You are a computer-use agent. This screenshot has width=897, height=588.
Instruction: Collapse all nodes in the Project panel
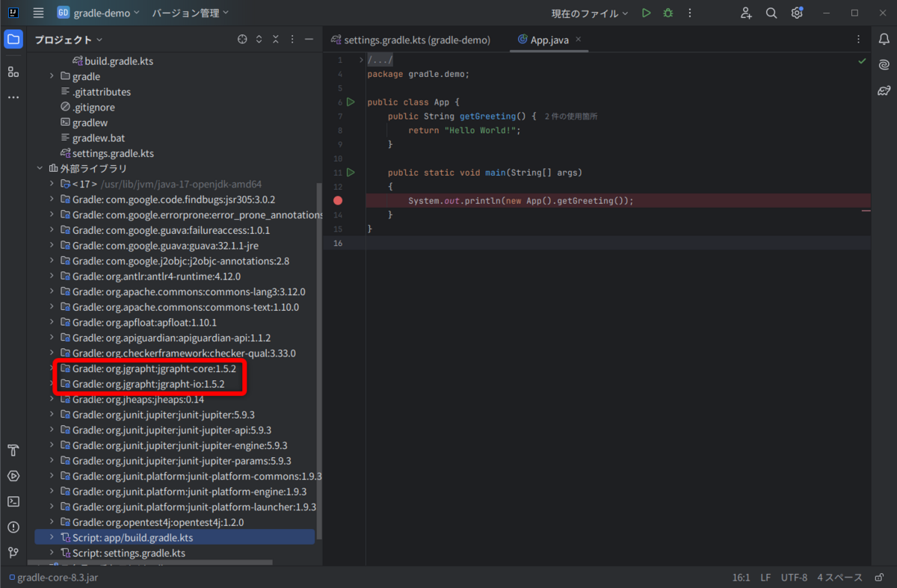click(275, 39)
